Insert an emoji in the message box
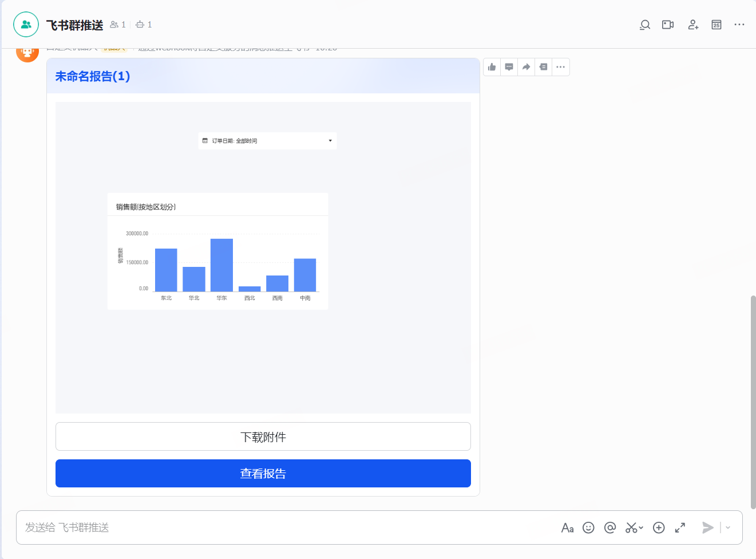The width and height of the screenshot is (756, 559). pos(588,527)
